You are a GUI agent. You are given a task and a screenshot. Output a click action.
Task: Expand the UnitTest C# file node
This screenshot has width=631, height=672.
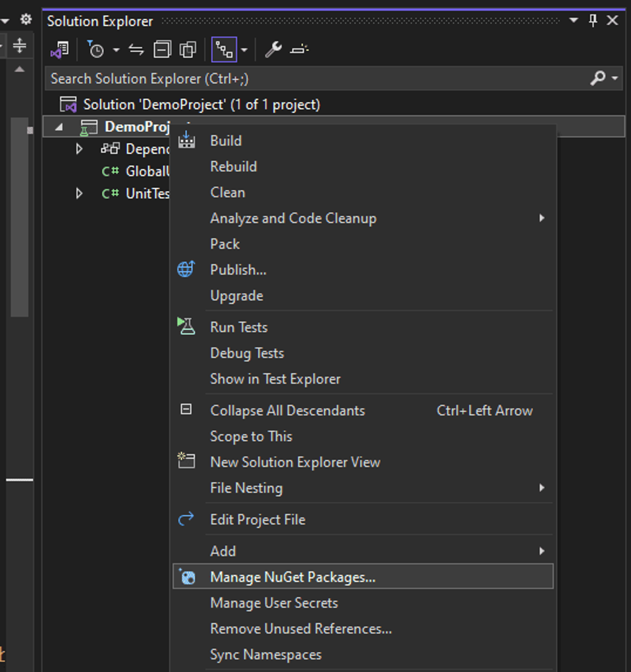pos(79,193)
